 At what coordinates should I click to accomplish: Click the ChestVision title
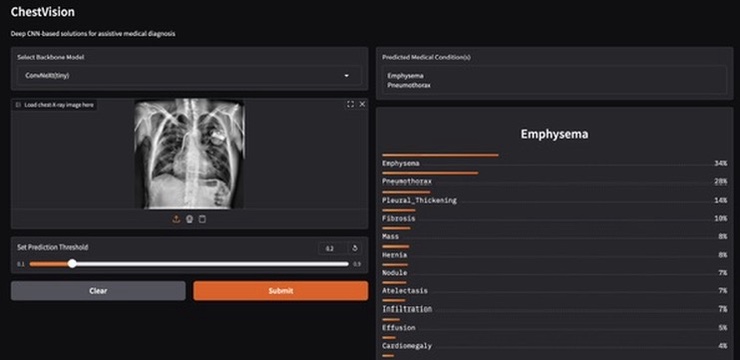pos(42,12)
